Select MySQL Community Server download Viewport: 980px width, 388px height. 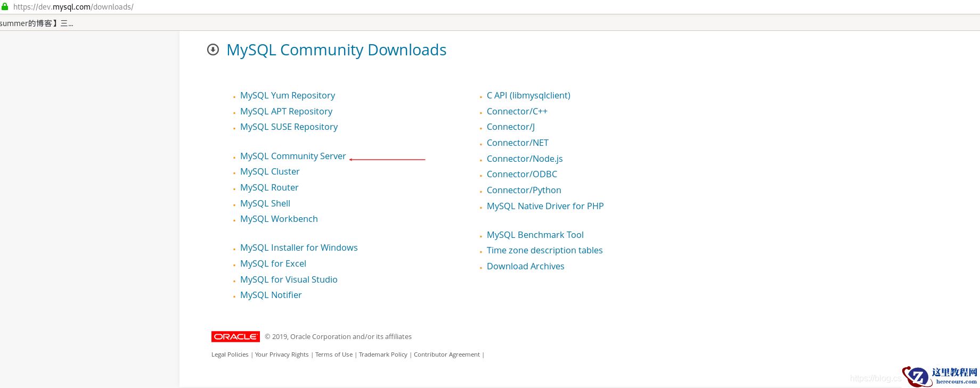[293, 156]
